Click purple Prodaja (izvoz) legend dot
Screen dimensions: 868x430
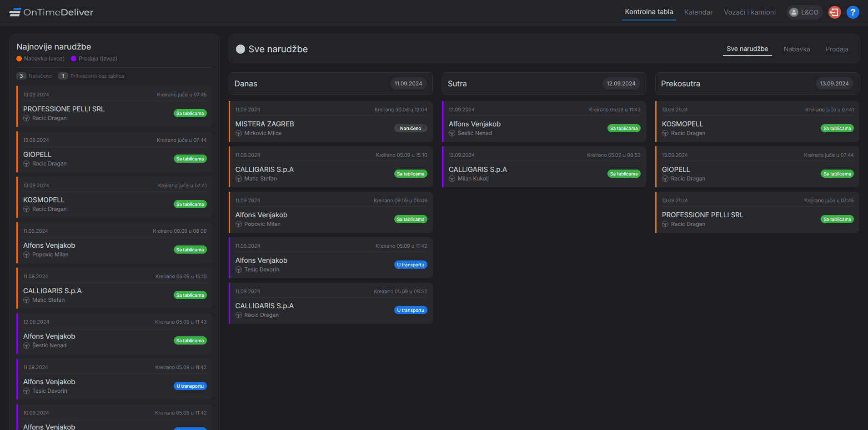click(x=74, y=59)
